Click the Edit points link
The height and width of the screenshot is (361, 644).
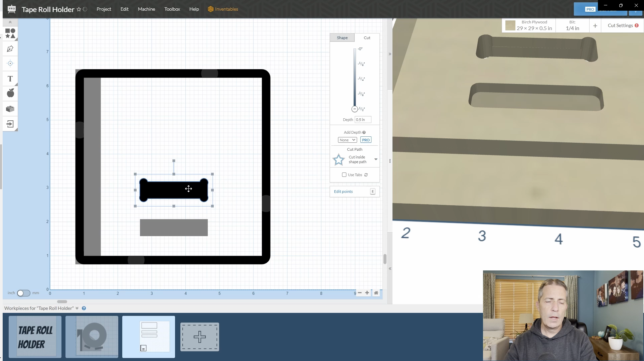point(343,192)
